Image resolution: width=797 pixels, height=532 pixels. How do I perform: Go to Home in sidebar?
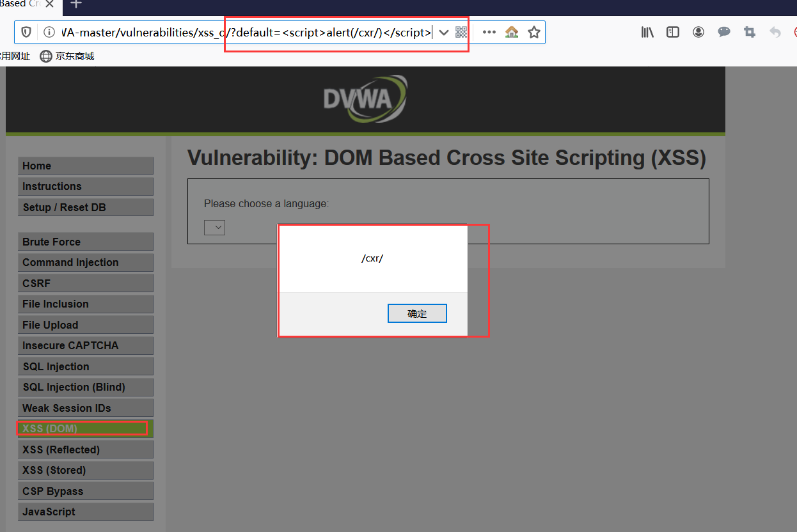point(86,166)
